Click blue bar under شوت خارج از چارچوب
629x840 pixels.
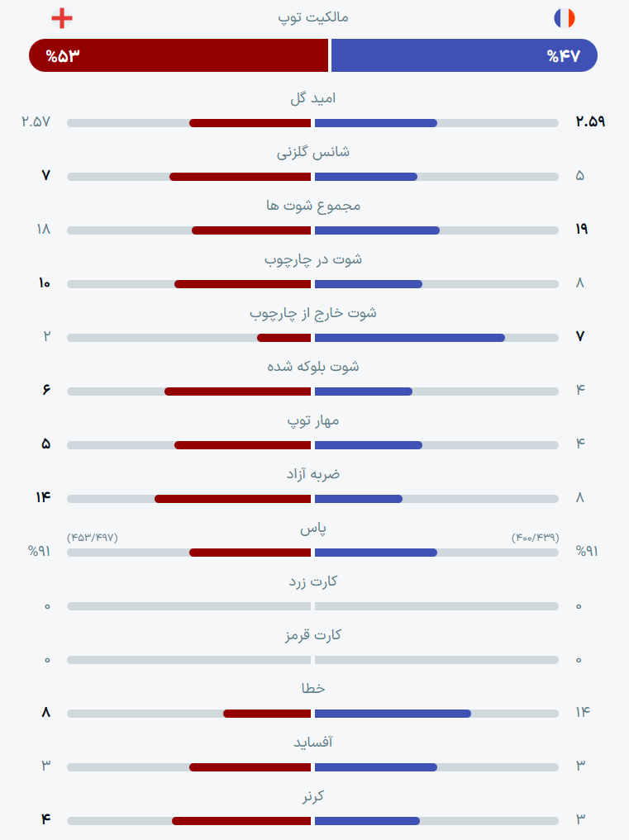click(x=410, y=338)
